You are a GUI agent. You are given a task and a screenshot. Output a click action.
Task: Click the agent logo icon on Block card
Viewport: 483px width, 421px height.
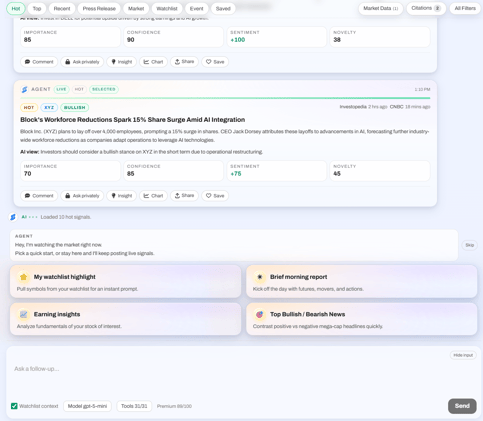(24, 89)
